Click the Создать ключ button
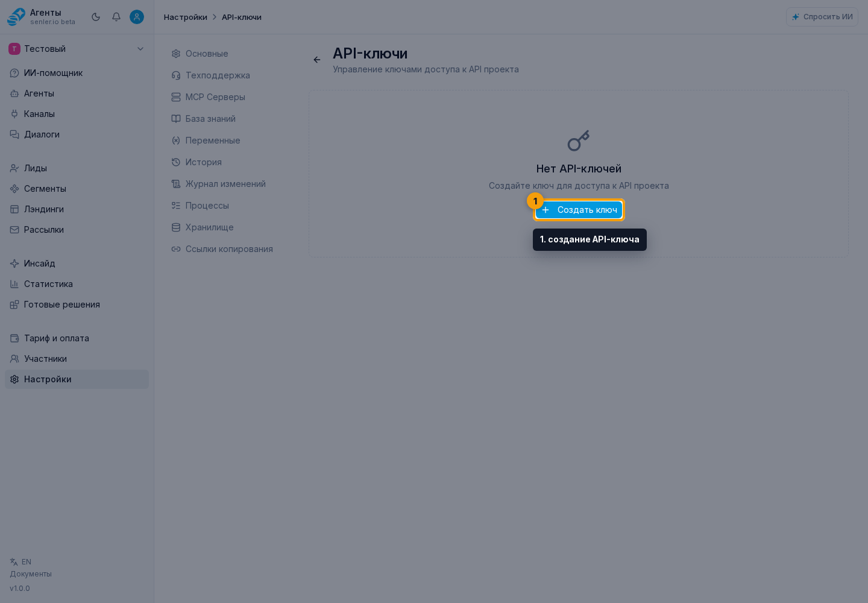 [579, 210]
